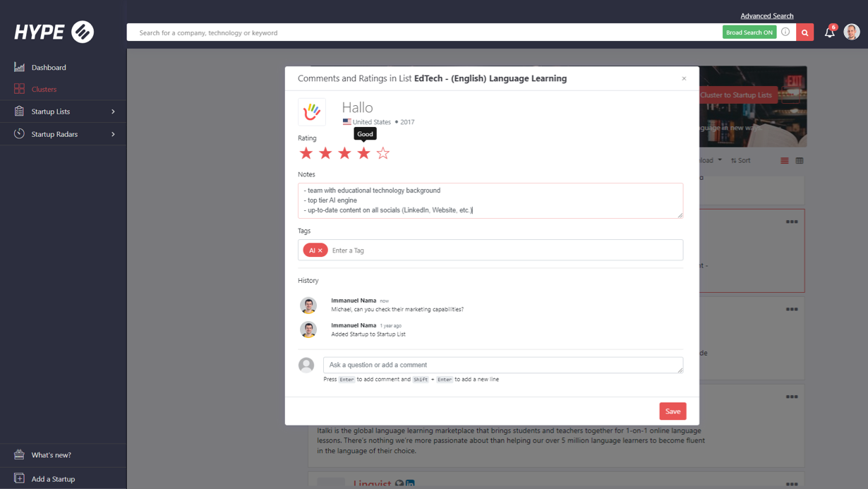Set the rating to five stars
This screenshot has height=489, width=868.
point(382,152)
